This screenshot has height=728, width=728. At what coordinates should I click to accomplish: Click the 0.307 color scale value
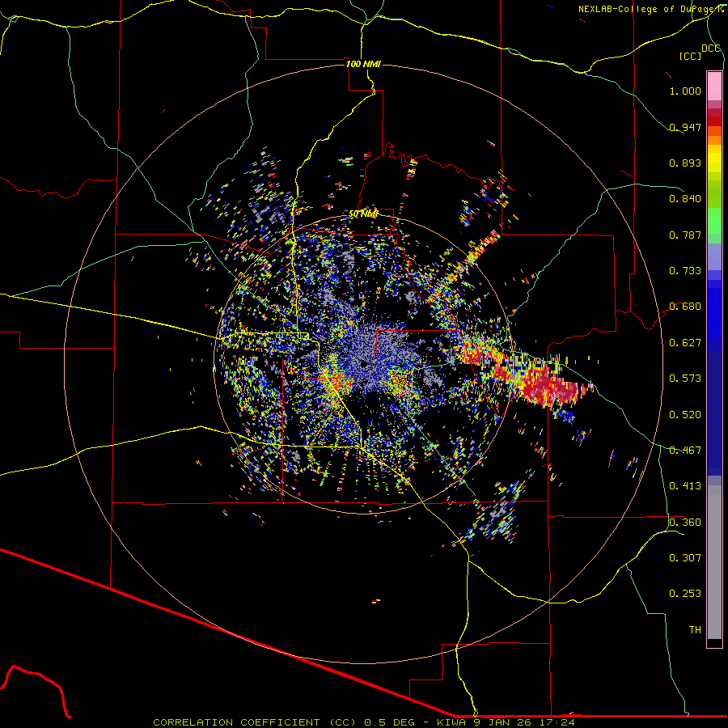[x=685, y=558]
